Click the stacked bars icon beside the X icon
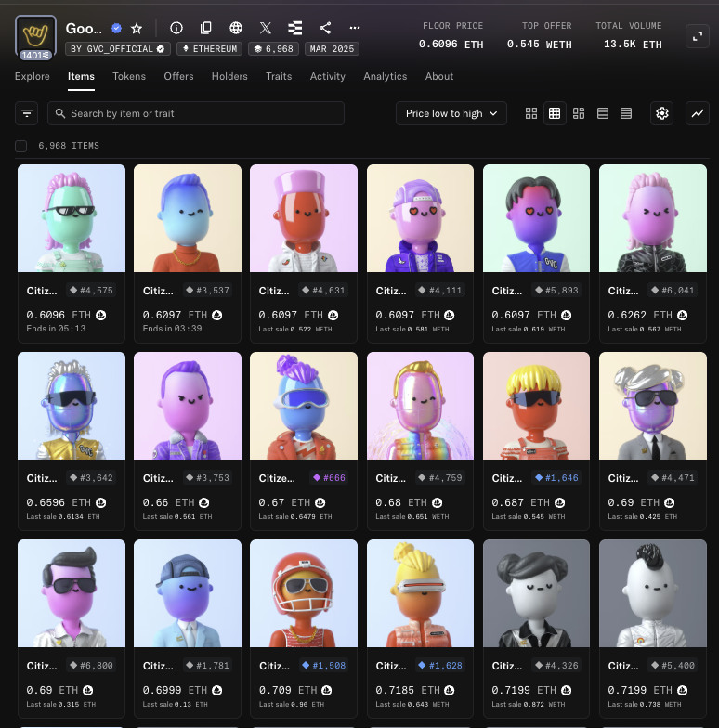719x728 pixels. [295, 28]
